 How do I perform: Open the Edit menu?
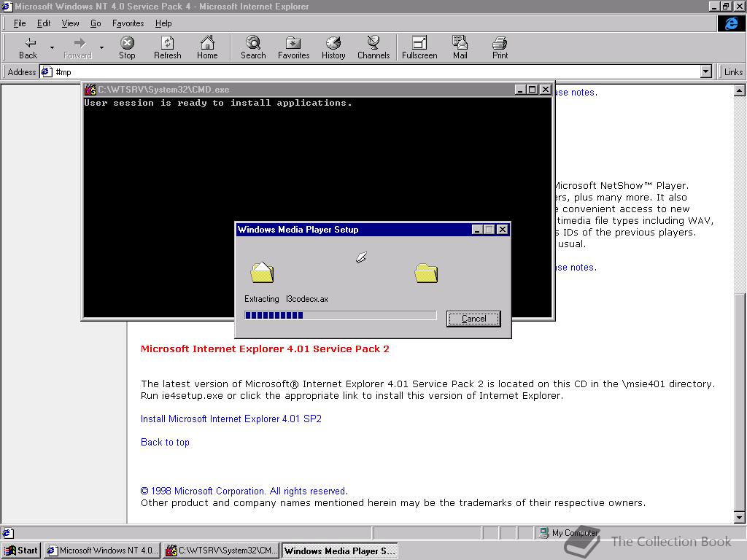(x=44, y=23)
